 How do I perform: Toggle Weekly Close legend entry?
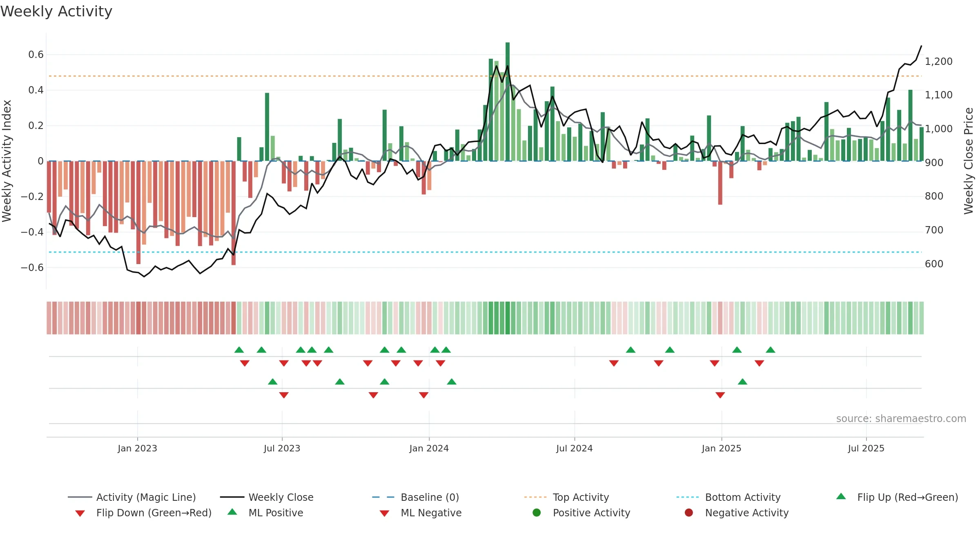267,497
